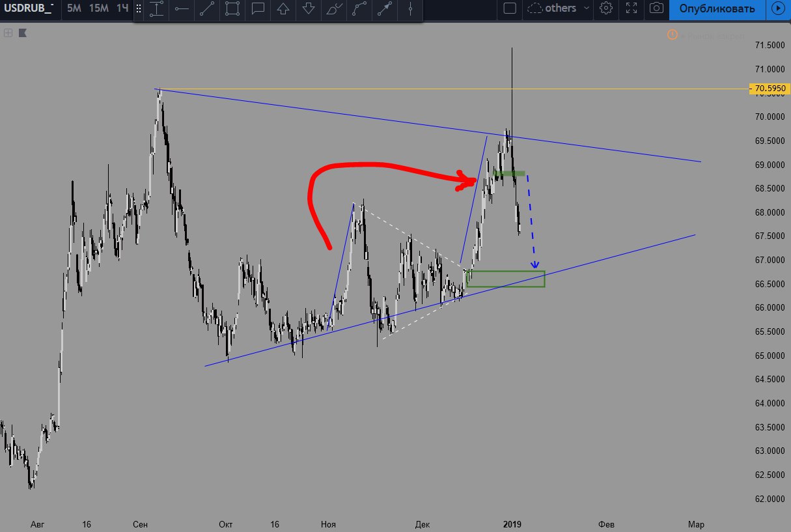Click the 65.0000 price axis label
The image size is (791, 532).
tap(769, 356)
